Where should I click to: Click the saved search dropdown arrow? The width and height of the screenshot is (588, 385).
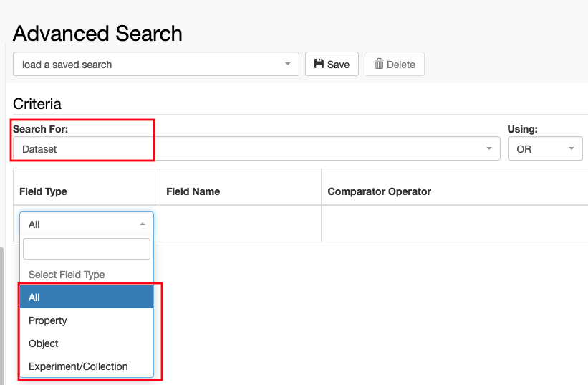pyautogui.click(x=288, y=64)
